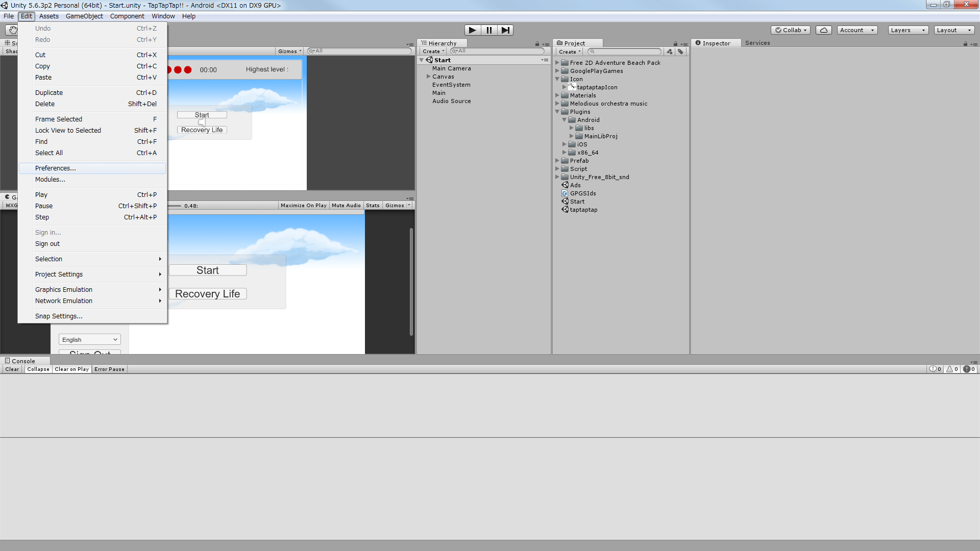
Task: Click search by type icon in Project
Action: click(x=669, y=52)
